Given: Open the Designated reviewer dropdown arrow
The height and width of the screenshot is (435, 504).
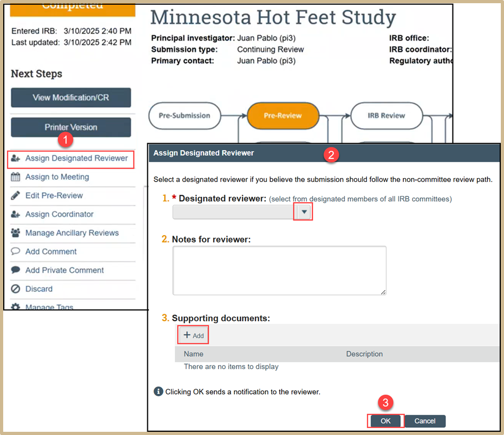Looking at the screenshot, I should 304,212.
